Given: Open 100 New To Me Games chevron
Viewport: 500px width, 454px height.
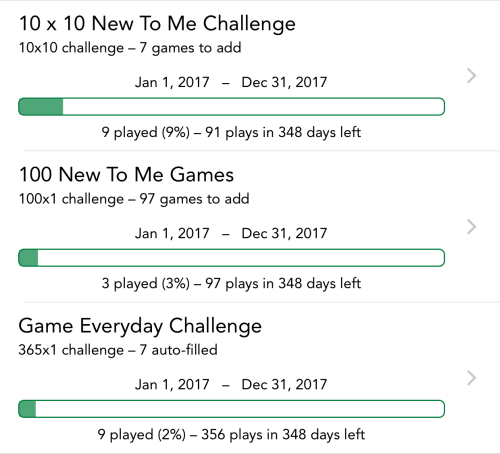Looking at the screenshot, I should pos(471,227).
